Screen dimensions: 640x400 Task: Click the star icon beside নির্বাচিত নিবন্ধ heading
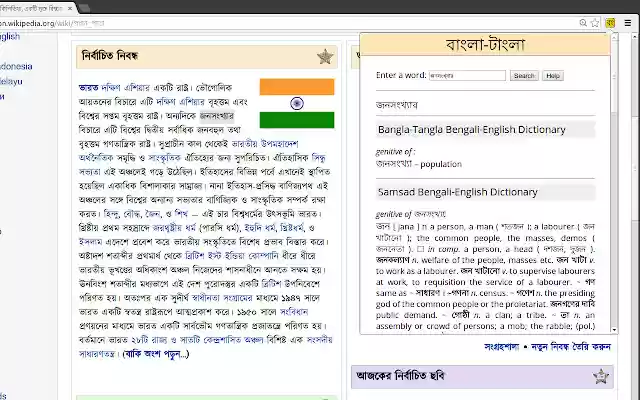coord(325,56)
